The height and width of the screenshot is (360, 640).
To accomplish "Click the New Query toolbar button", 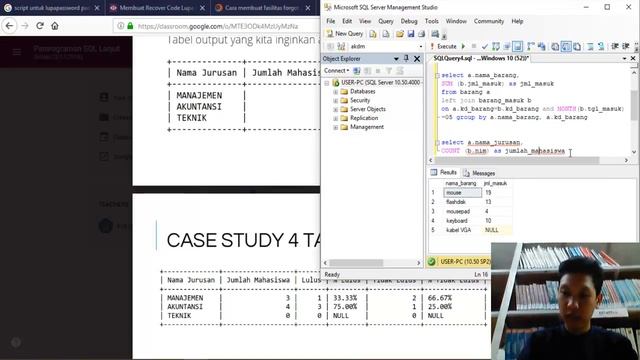I will pyautogui.click(x=345, y=33).
